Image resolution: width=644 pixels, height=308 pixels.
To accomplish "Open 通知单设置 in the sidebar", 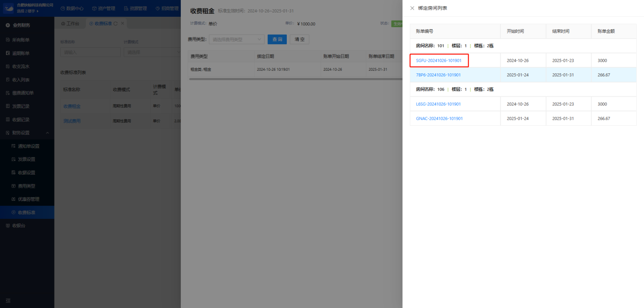I will (x=27, y=146).
